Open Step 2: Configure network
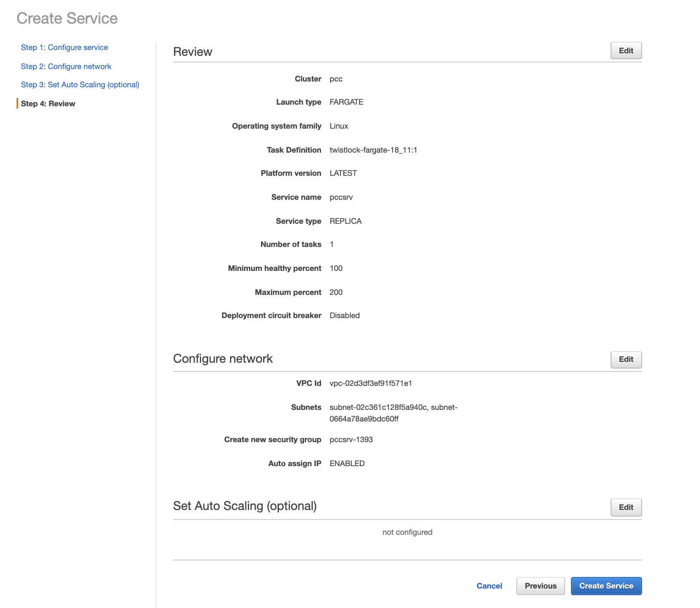700x608 pixels. (66, 66)
